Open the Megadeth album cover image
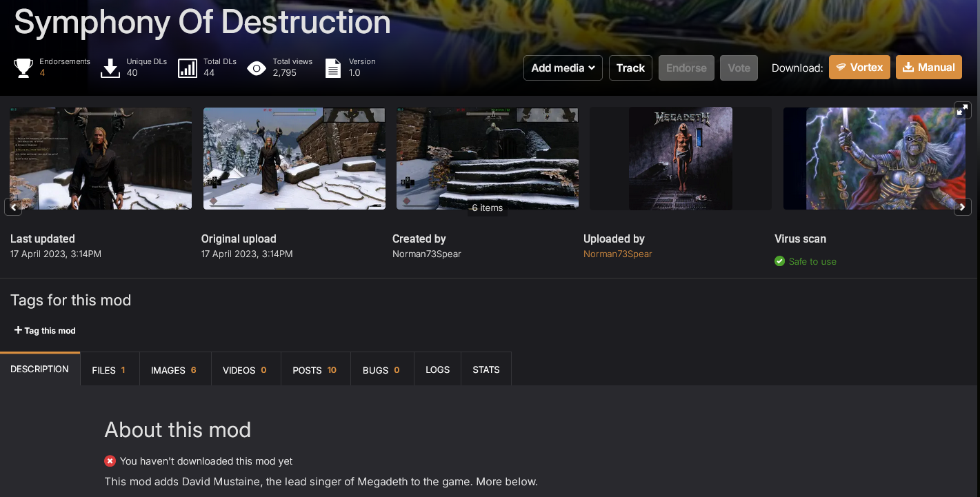The height and width of the screenshot is (497, 980). click(681, 159)
